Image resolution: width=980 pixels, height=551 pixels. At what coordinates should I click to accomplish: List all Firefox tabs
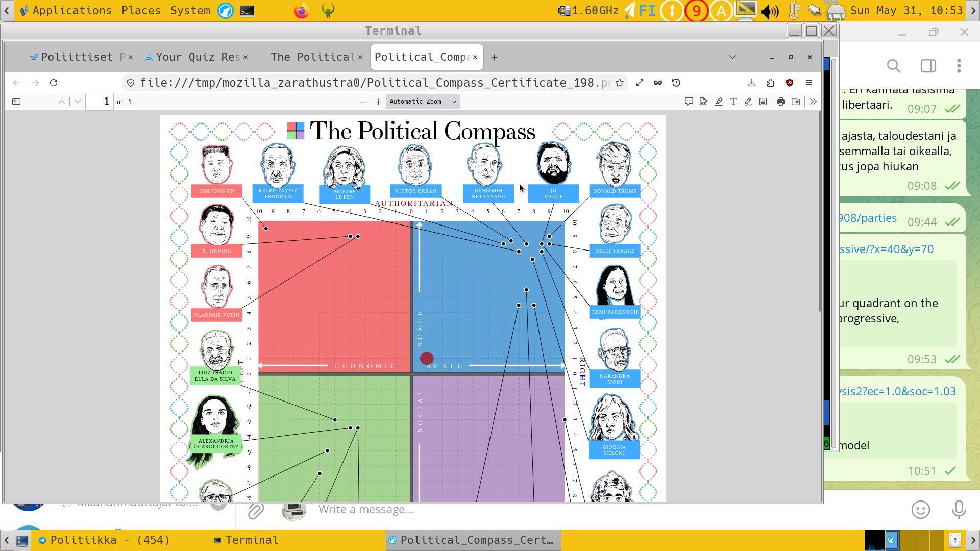[x=732, y=57]
